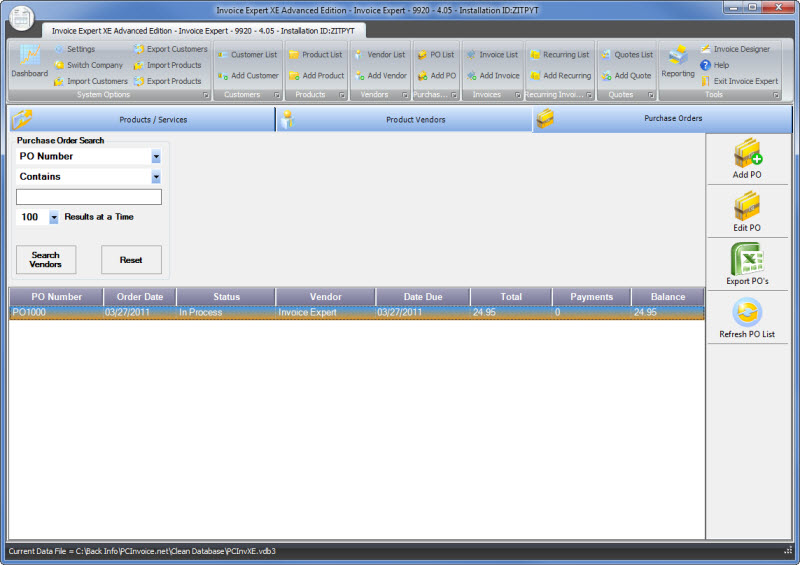Screen dimensions: 800x565
Task: Click Add Quote
Action: tap(627, 76)
